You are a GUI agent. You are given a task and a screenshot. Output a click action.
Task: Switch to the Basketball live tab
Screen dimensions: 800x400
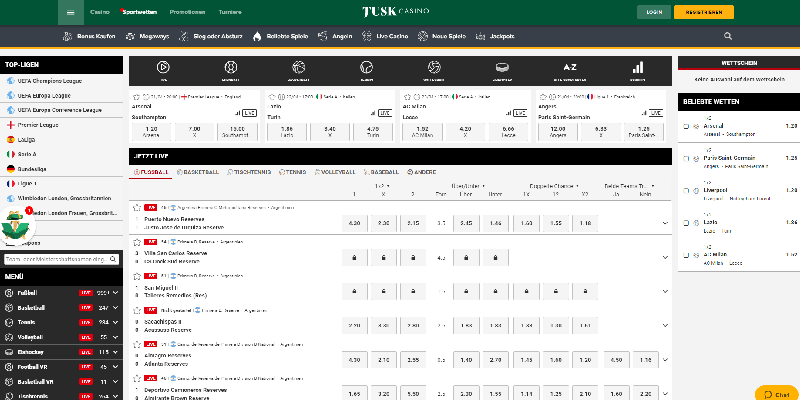[197, 172]
